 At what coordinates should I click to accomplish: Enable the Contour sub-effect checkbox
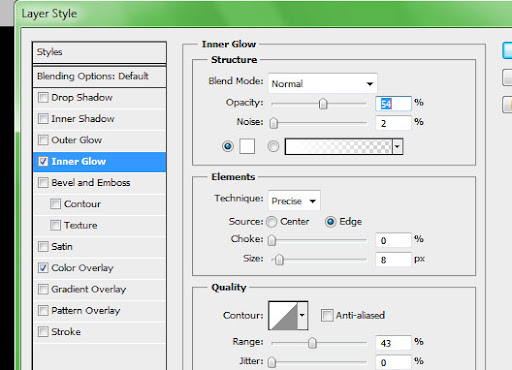[x=55, y=204]
